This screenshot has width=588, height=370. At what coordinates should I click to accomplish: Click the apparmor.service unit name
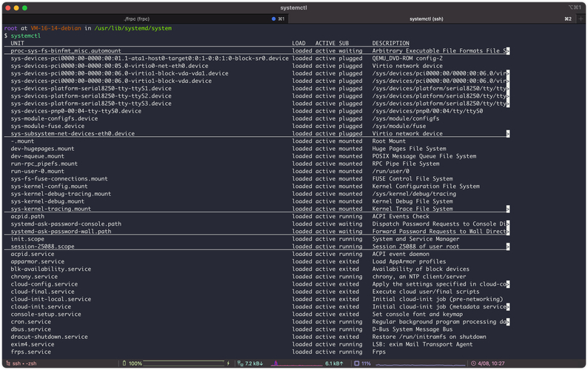point(37,262)
